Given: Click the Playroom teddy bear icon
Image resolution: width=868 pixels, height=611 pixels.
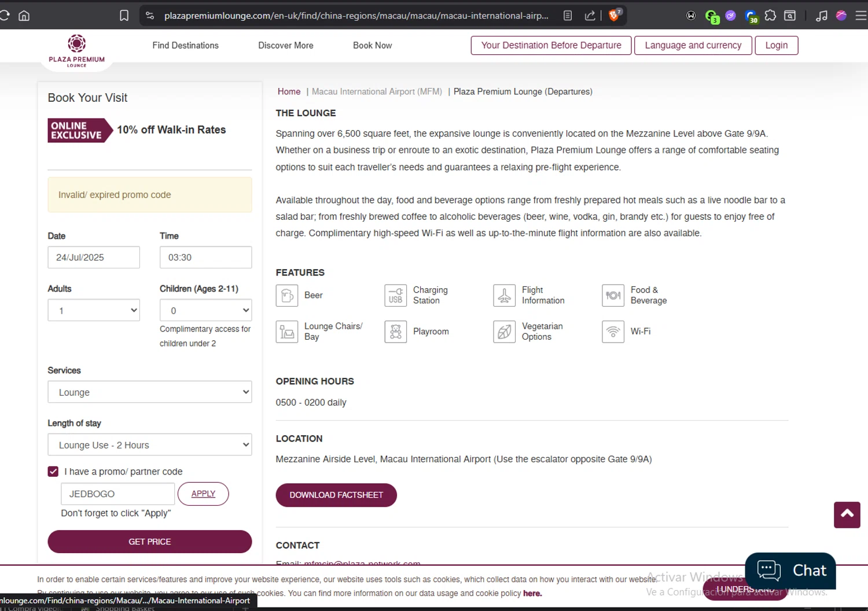Looking at the screenshot, I should [396, 332].
